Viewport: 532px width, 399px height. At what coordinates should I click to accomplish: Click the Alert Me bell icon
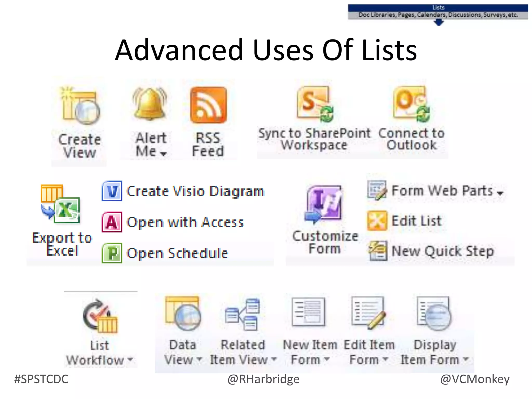(x=150, y=104)
